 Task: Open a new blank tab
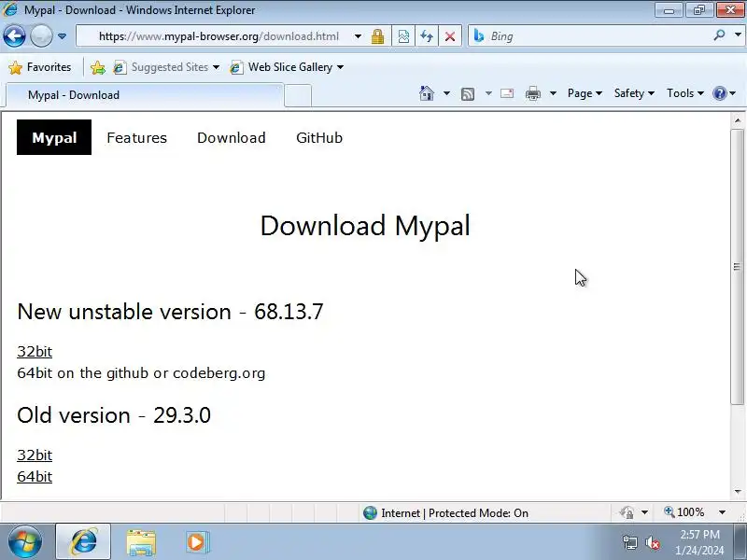coord(298,95)
